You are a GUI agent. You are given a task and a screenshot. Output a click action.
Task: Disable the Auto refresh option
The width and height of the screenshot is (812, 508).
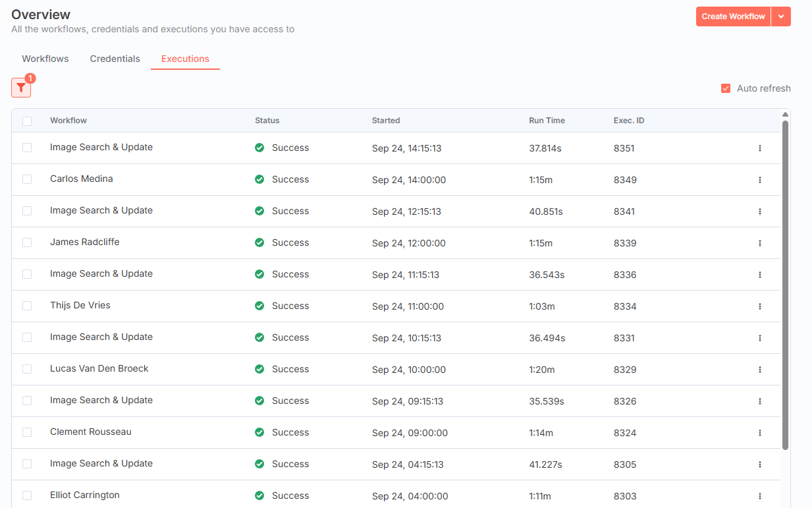tap(726, 88)
